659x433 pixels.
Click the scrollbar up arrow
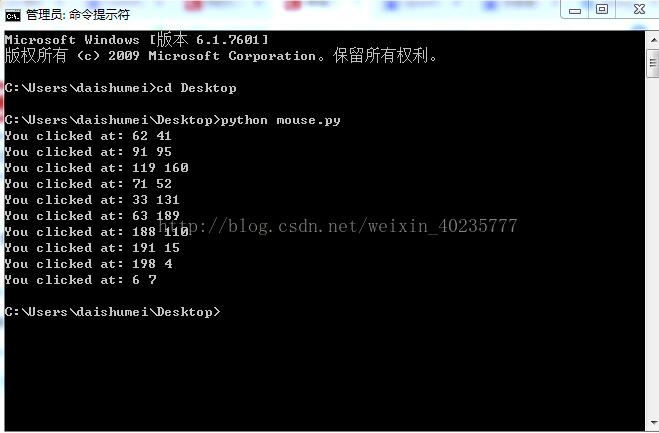click(653, 40)
